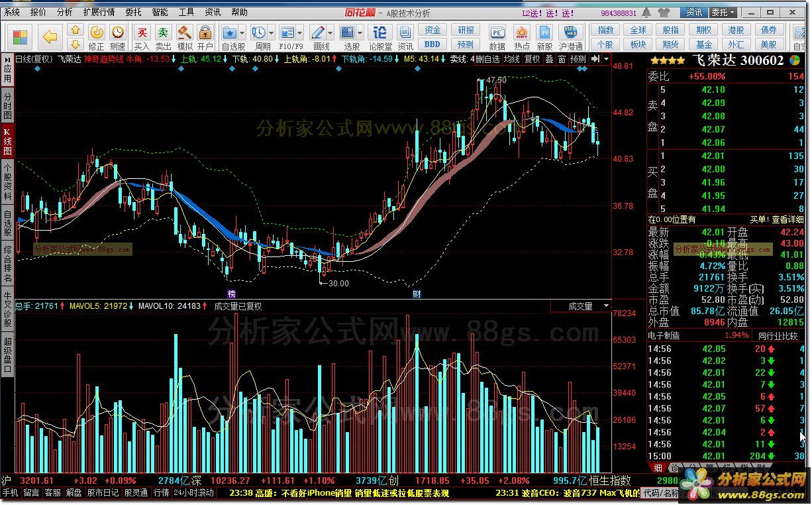Open the chart toolbar dropdown arrow after 预测
This screenshot has height=505, width=812.
(x=605, y=59)
